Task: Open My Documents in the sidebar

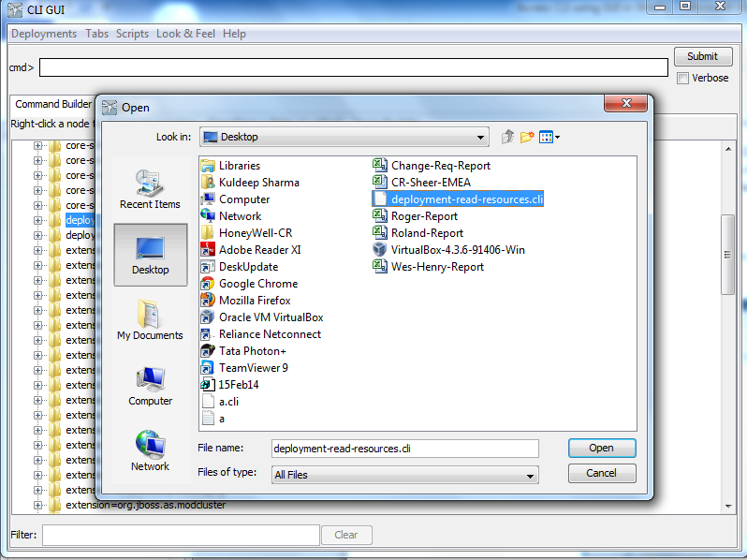Action: (x=150, y=319)
